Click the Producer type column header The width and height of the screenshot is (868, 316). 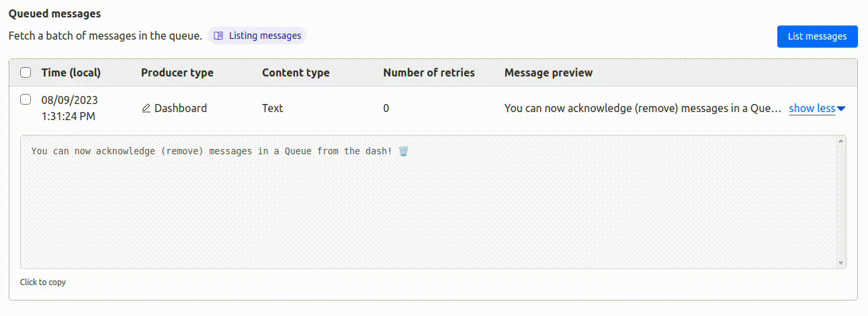(177, 72)
